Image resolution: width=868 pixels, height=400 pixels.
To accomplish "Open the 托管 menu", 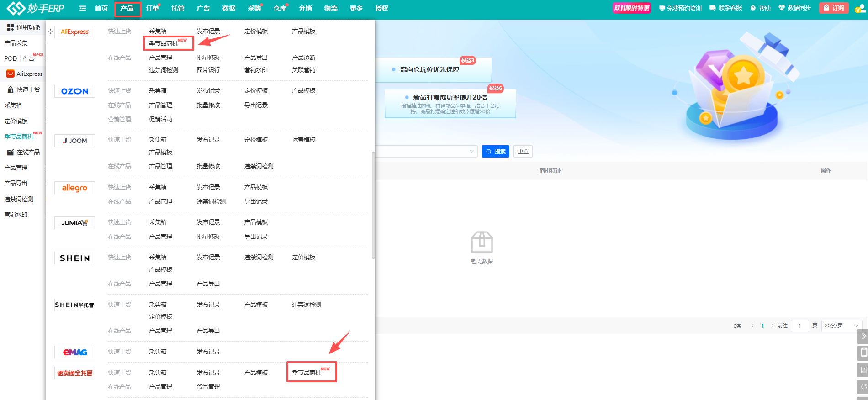I will click(x=178, y=8).
